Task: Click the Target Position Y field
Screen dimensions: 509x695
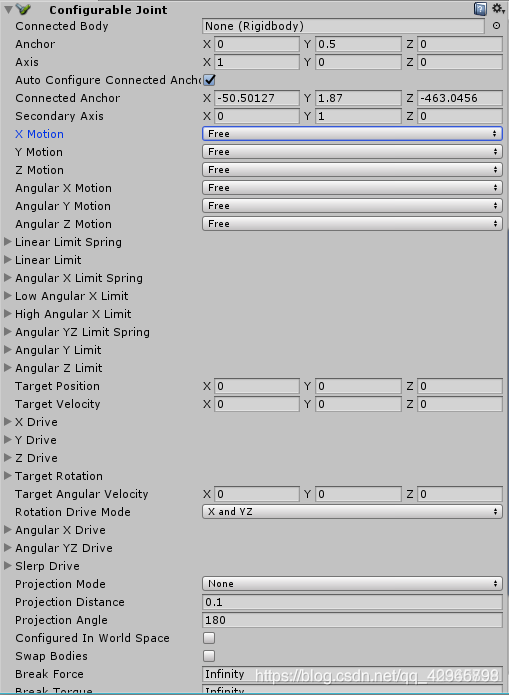Action: coord(358,386)
